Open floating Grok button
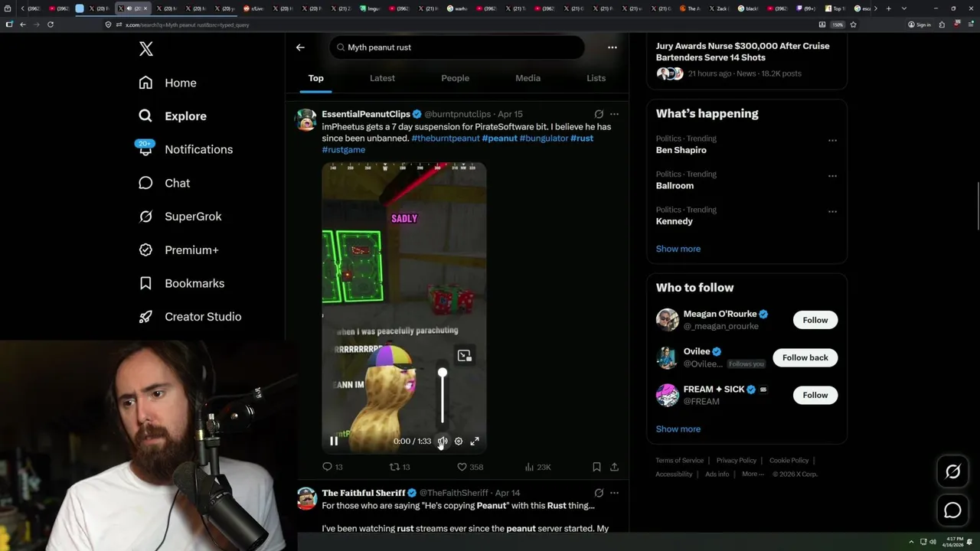980x551 pixels. 952,472
